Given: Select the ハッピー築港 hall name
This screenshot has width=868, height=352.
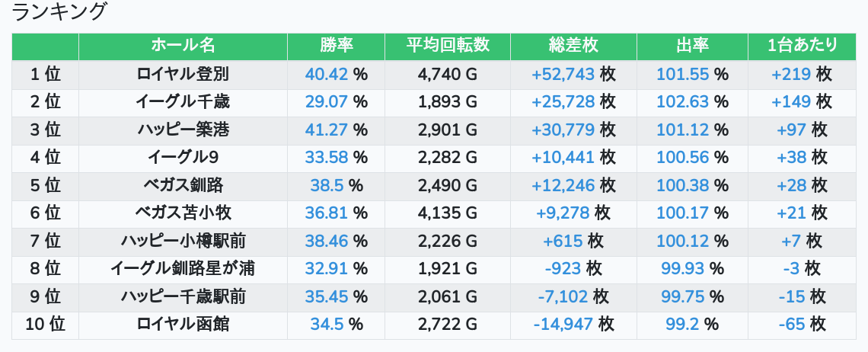Looking at the screenshot, I should (x=183, y=130).
